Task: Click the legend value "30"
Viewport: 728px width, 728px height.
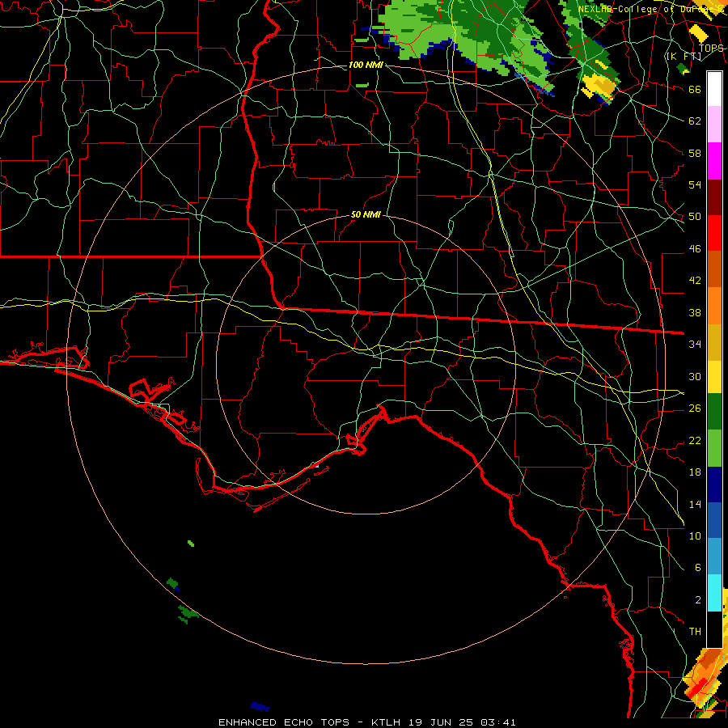Action: coord(695,376)
